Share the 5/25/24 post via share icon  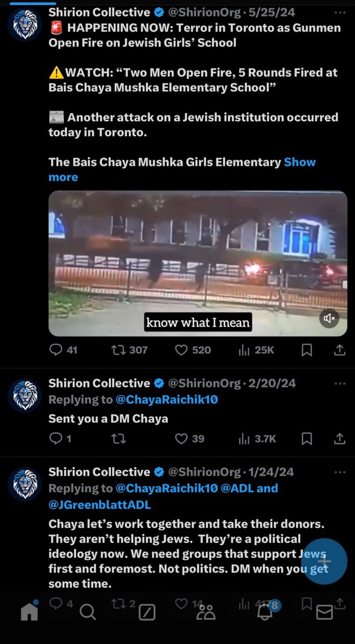[x=339, y=350]
